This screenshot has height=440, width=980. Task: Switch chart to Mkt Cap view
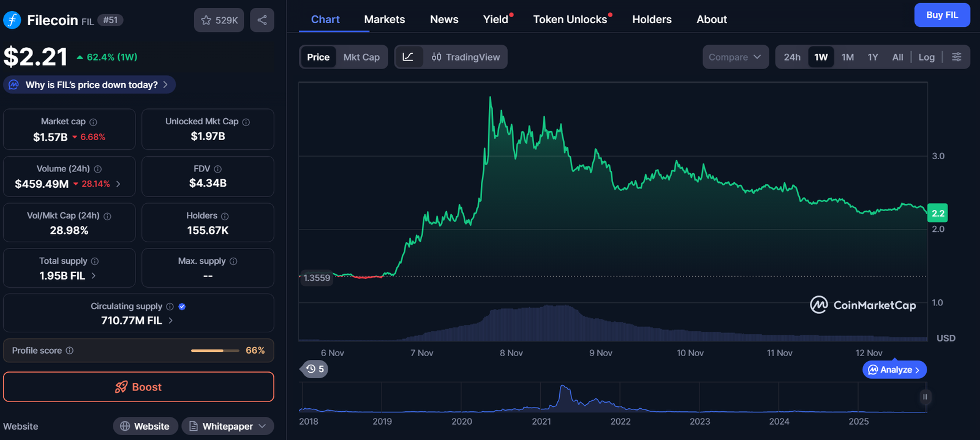[x=361, y=57]
